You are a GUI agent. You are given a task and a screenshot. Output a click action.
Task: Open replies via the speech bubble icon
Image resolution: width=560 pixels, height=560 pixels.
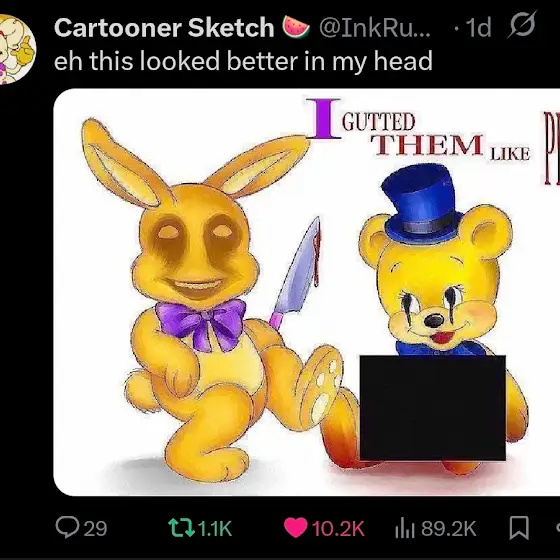coord(67,528)
